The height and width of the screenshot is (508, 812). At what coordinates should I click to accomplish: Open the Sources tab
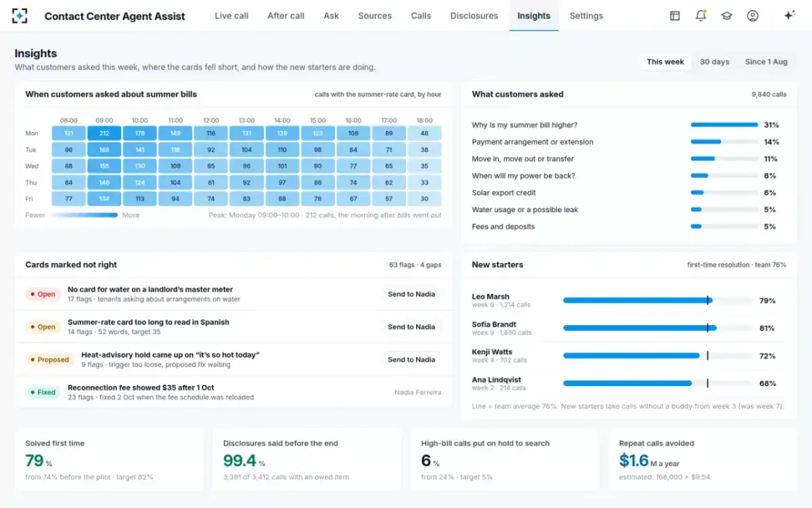(x=375, y=16)
